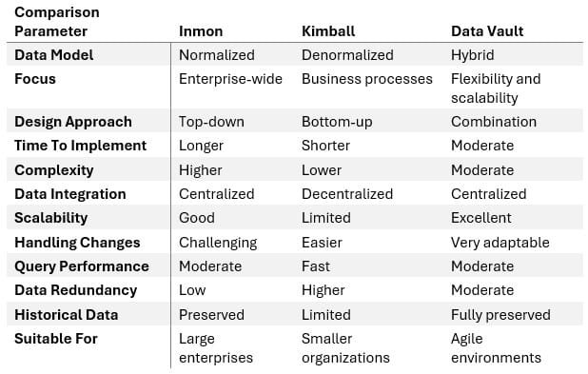Screen dimensions: 588x374
Task: Select the Agile environments cell
Action: (496, 348)
